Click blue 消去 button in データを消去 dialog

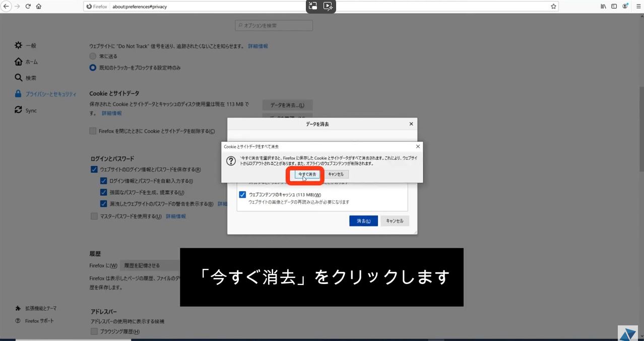363,221
